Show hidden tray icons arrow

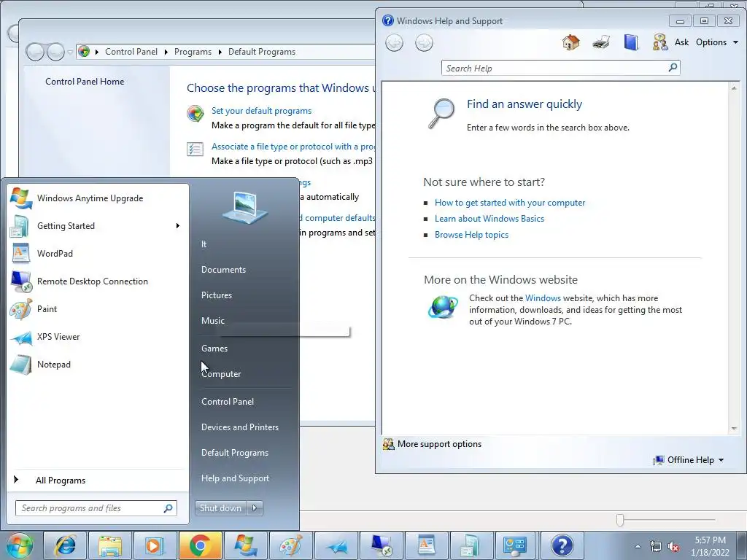coord(638,546)
